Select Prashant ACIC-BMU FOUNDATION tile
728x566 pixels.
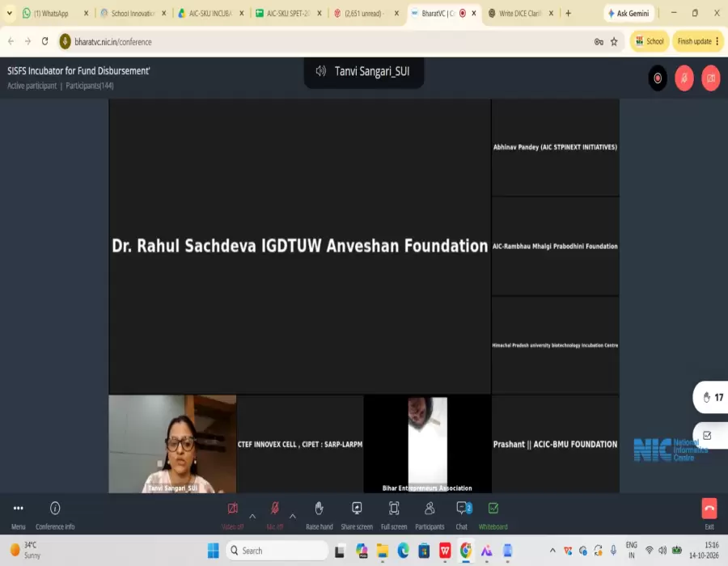pyautogui.click(x=555, y=444)
